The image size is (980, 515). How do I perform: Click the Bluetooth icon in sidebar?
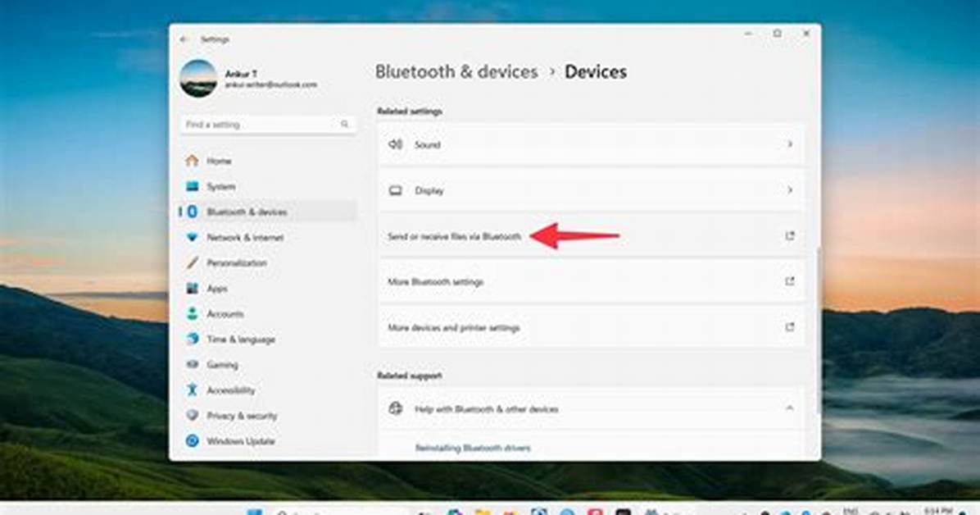(193, 212)
